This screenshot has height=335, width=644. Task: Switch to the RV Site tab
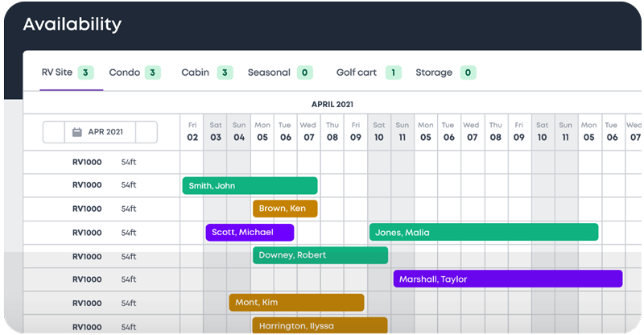tap(68, 72)
